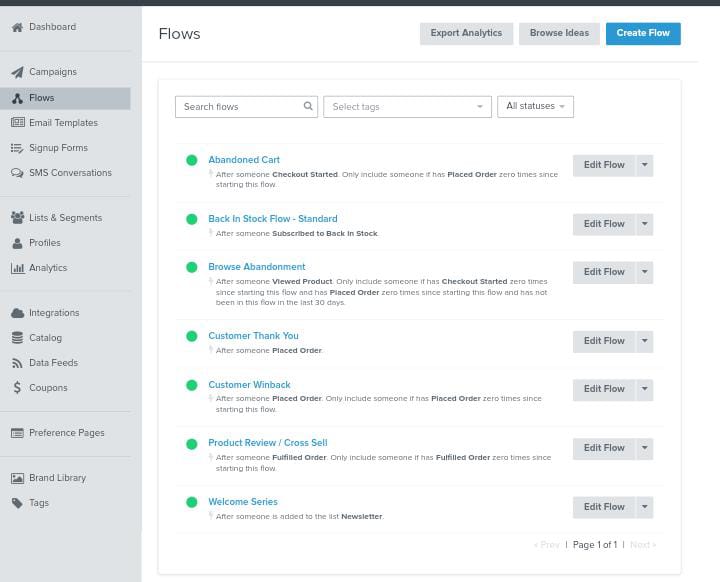
Task: Open Back In Stock Flow - Standard link
Action: 273,219
